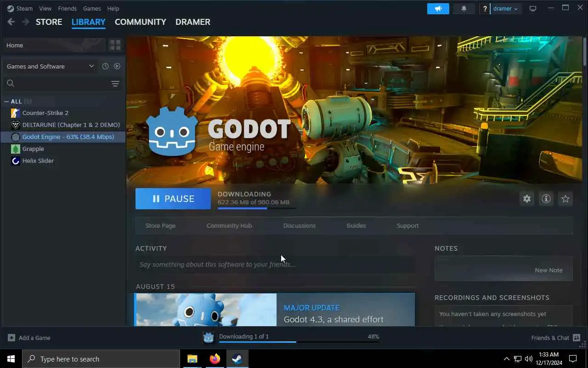
Task: Click the DELTARUNE game icon
Action: 16,125
